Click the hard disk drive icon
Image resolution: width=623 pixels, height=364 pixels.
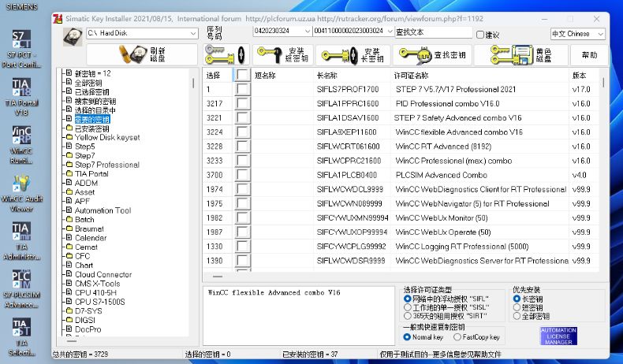point(73,36)
